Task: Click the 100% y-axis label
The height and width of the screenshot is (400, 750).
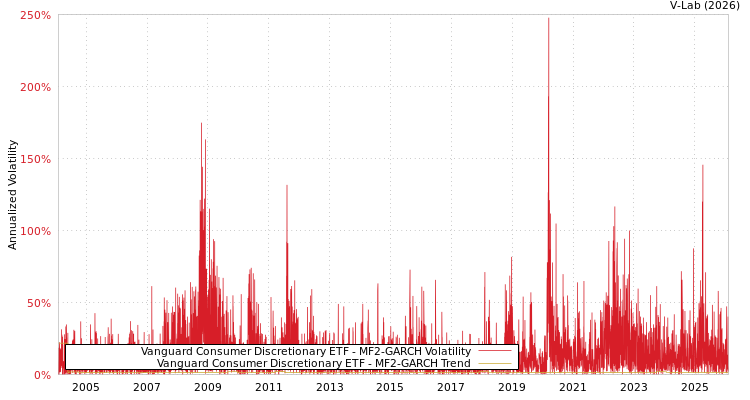Action: [35, 231]
